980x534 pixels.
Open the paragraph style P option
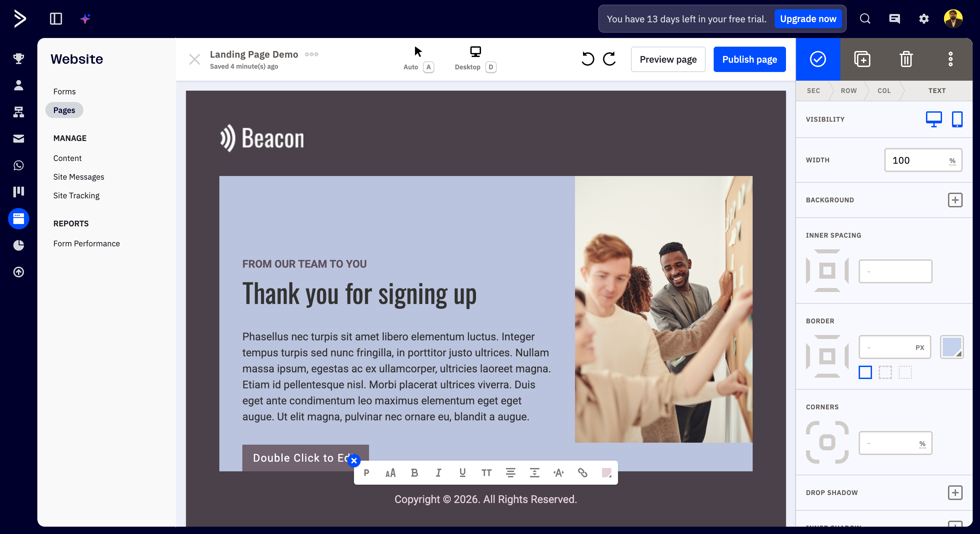point(366,473)
